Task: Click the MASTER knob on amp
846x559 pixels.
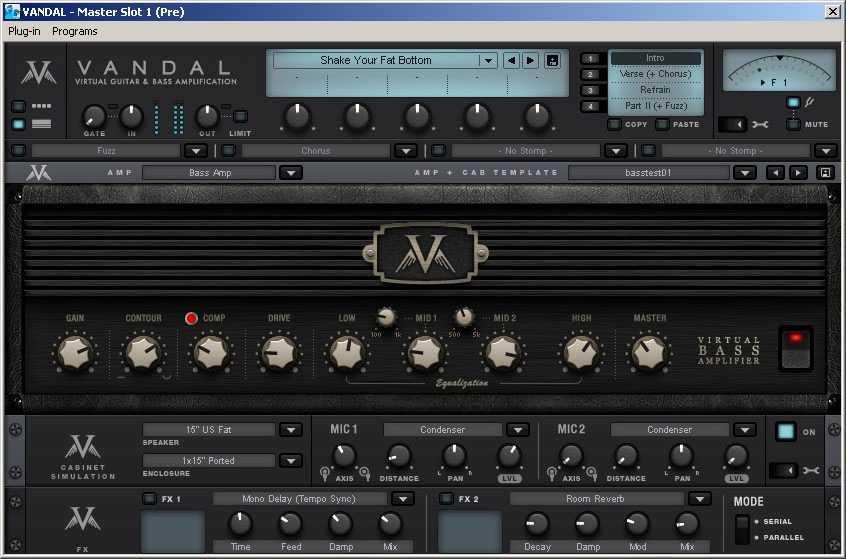Action: coord(649,353)
